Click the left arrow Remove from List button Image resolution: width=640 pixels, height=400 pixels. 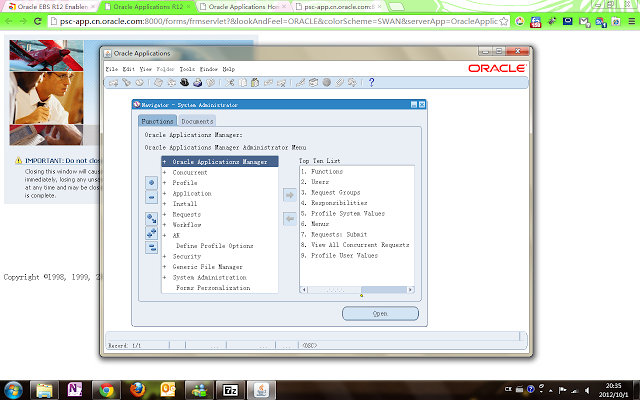click(x=290, y=219)
